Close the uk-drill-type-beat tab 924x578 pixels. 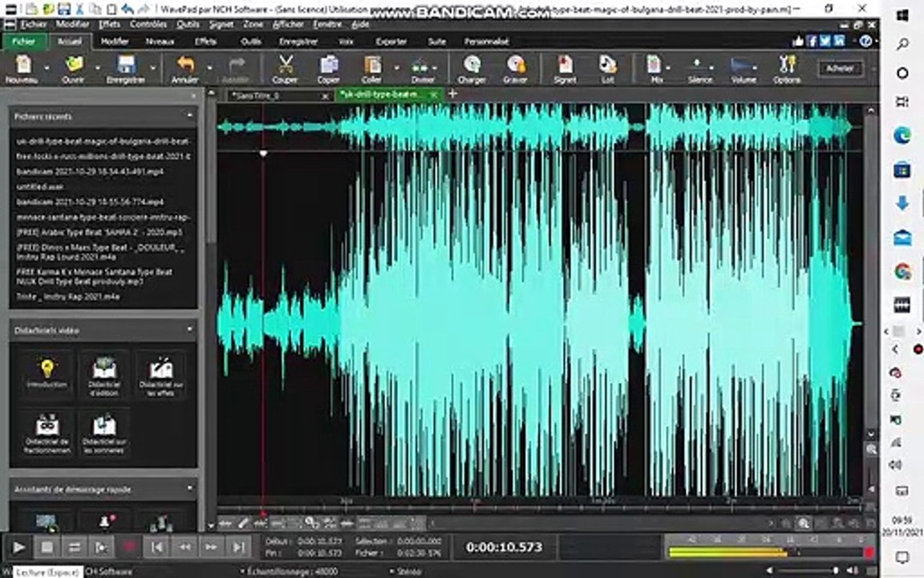click(x=434, y=95)
